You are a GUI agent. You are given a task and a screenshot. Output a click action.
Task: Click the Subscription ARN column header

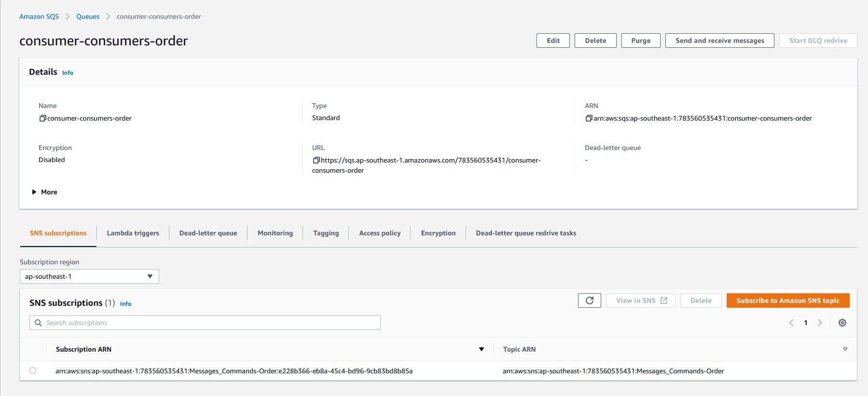pos(83,349)
